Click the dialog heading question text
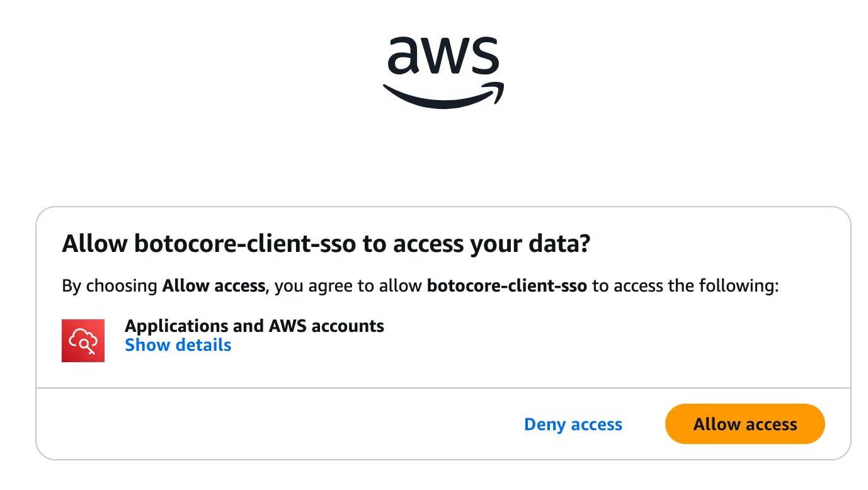 coord(326,244)
